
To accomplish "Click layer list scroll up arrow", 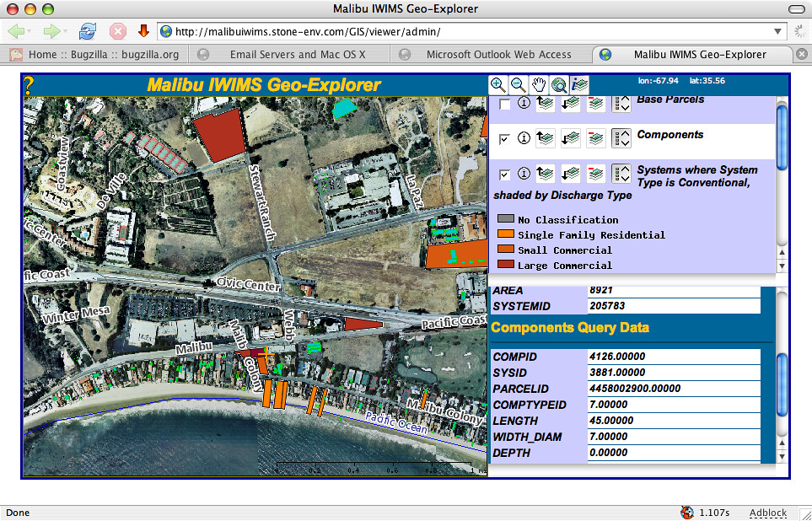I will 782,253.
